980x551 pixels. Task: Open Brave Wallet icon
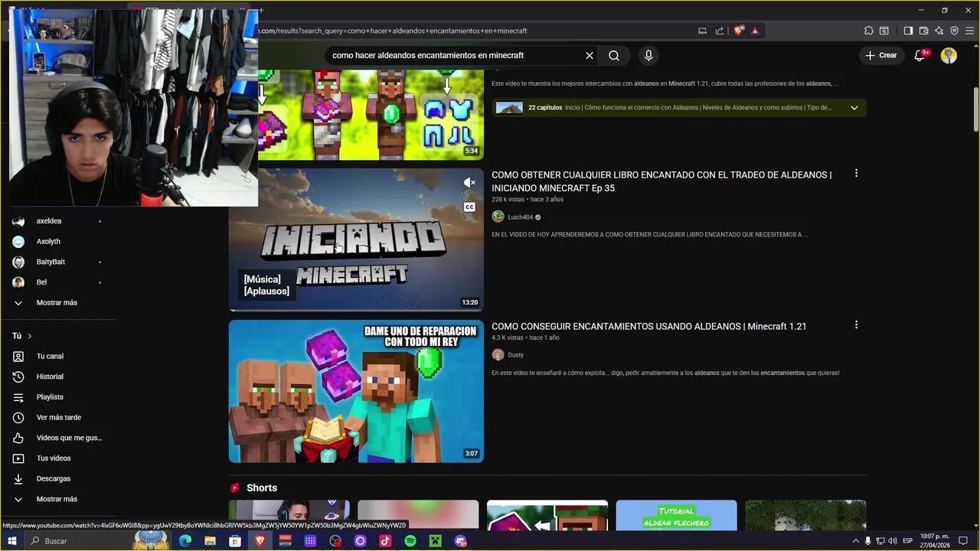pos(923,31)
